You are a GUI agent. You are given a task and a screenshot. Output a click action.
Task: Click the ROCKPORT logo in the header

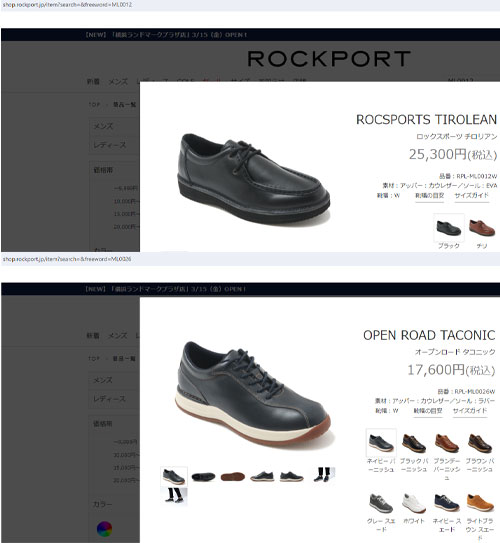point(329,59)
